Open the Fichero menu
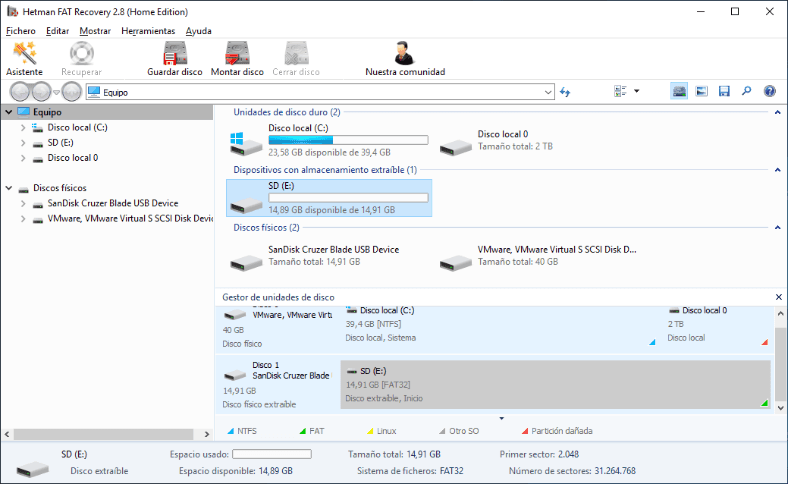788x484 pixels. pyautogui.click(x=21, y=31)
